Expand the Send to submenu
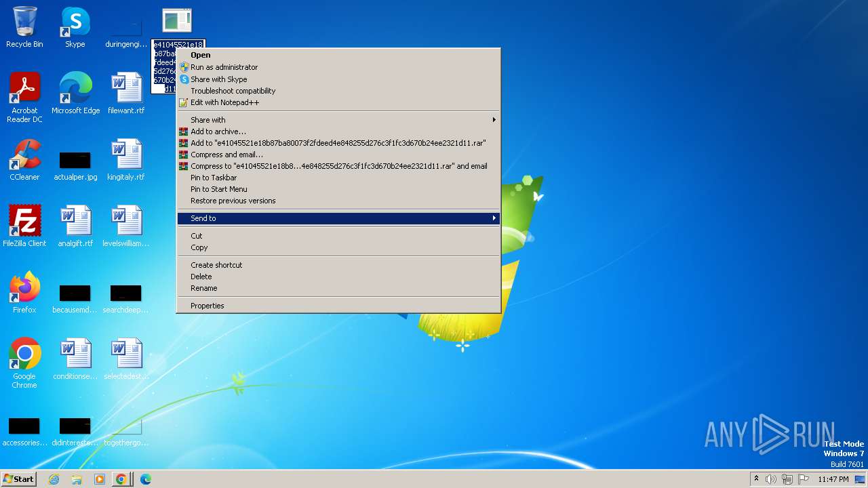The image size is (868, 488). (x=338, y=218)
